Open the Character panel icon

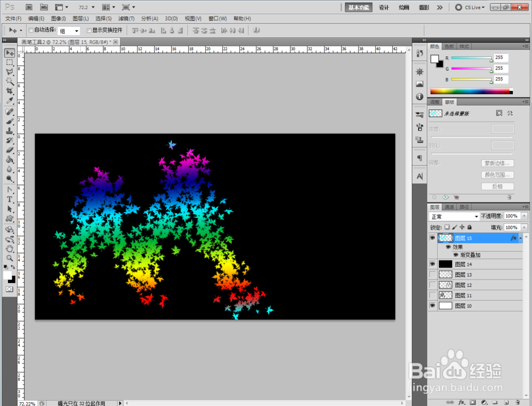coord(420,176)
